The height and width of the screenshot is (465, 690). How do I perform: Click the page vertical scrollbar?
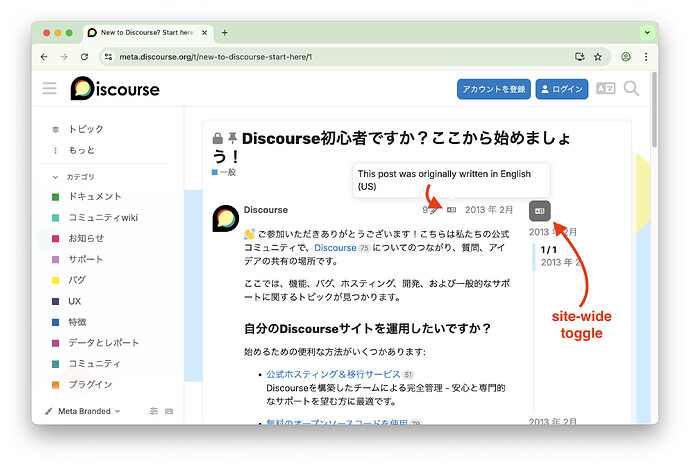pyautogui.click(x=654, y=110)
